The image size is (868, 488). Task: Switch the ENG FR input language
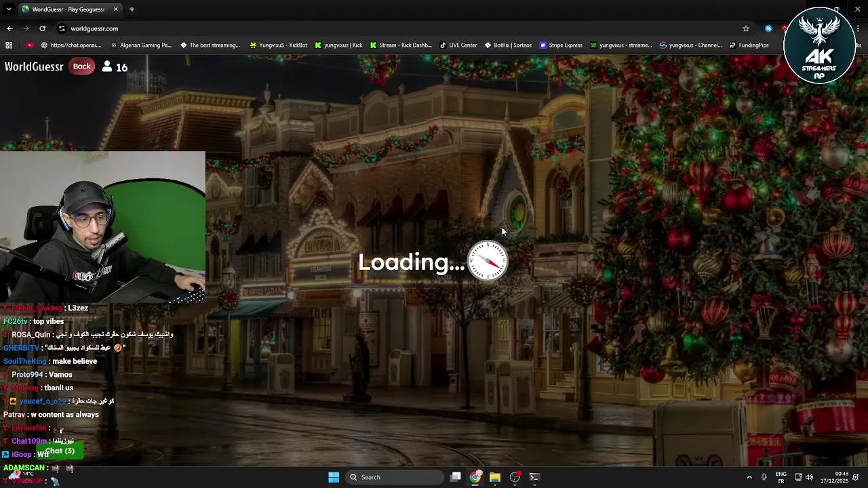pos(781,477)
